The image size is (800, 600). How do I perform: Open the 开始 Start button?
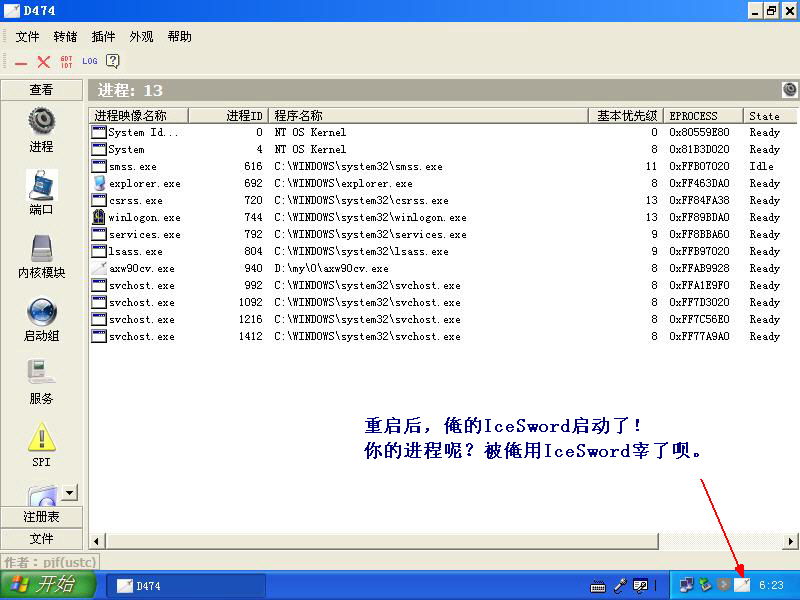48,585
